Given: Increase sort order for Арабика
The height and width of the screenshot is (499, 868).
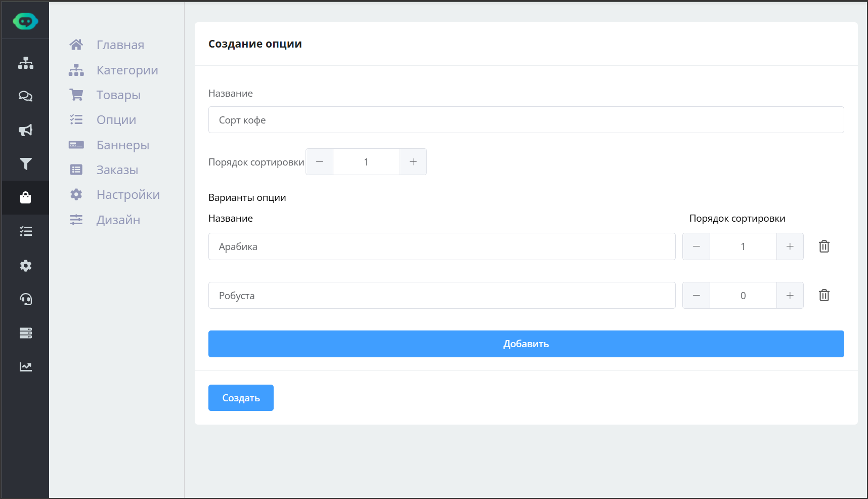Looking at the screenshot, I should (790, 246).
